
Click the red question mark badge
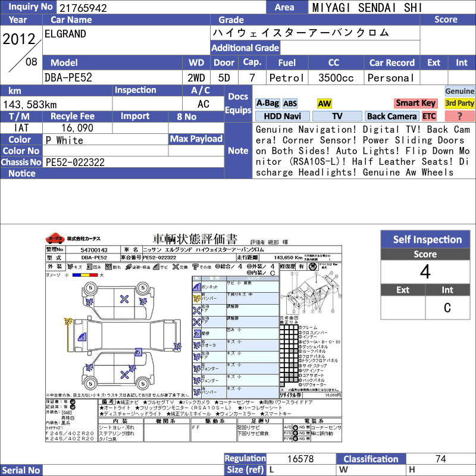tap(459, 116)
